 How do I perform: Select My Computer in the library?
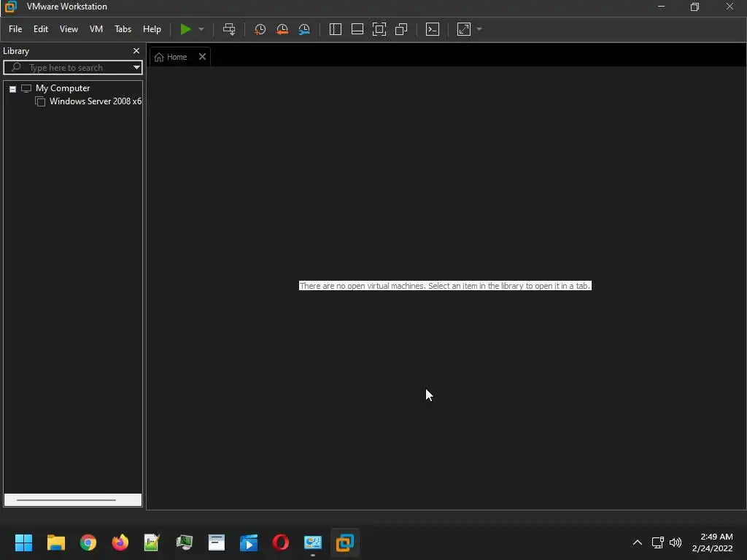click(63, 88)
